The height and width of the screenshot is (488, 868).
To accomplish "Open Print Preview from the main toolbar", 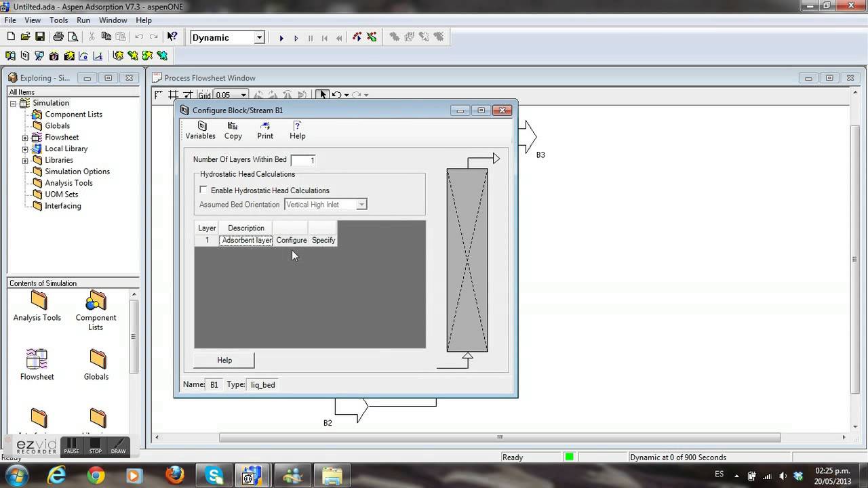I will click(73, 37).
